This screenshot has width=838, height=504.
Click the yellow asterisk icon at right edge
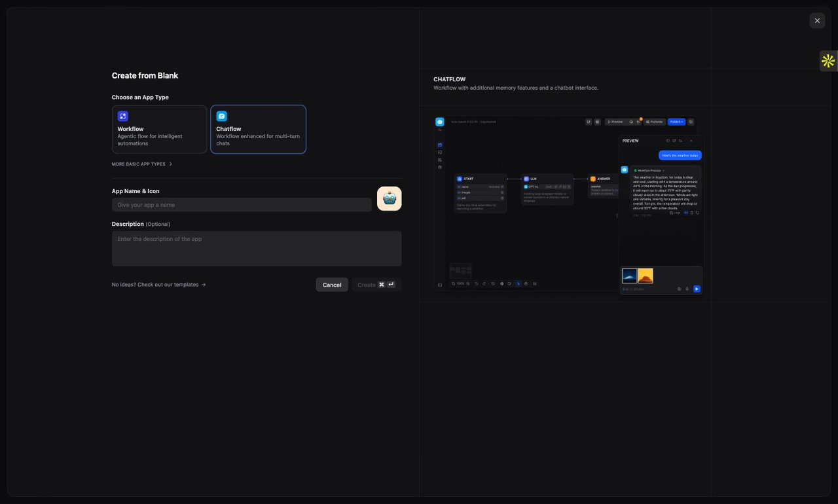[x=828, y=61]
